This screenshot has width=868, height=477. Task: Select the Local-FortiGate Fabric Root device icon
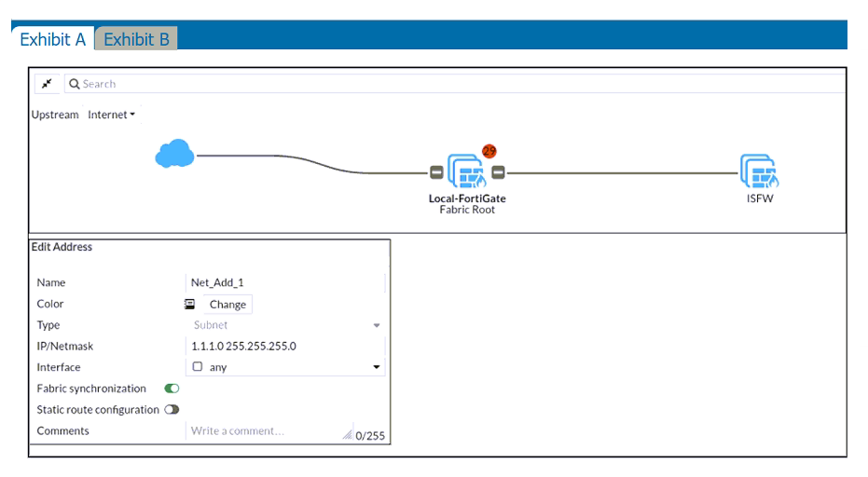467,171
